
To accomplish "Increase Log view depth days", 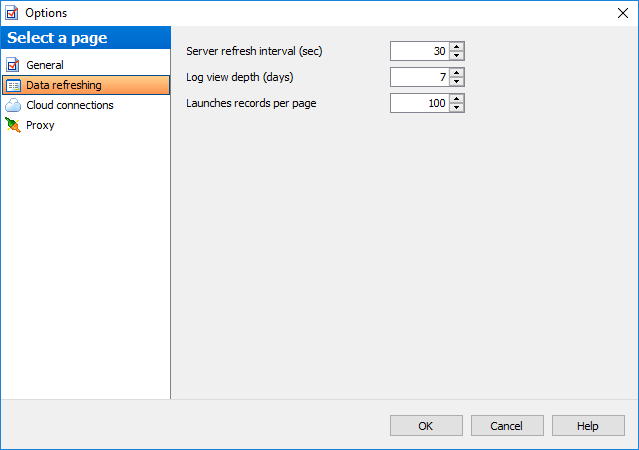I will click(x=457, y=72).
